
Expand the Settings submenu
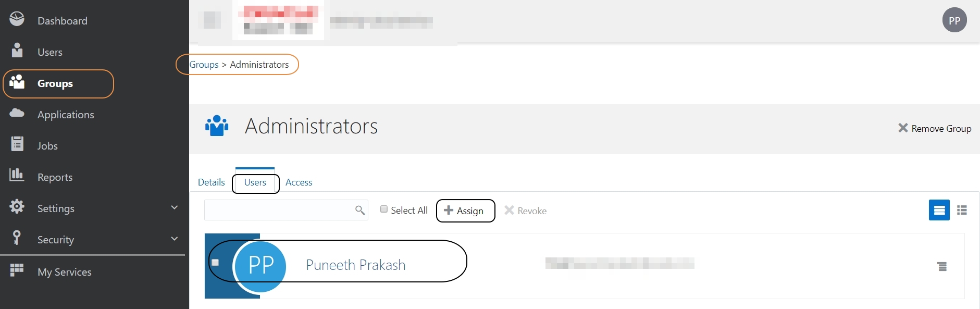175,207
